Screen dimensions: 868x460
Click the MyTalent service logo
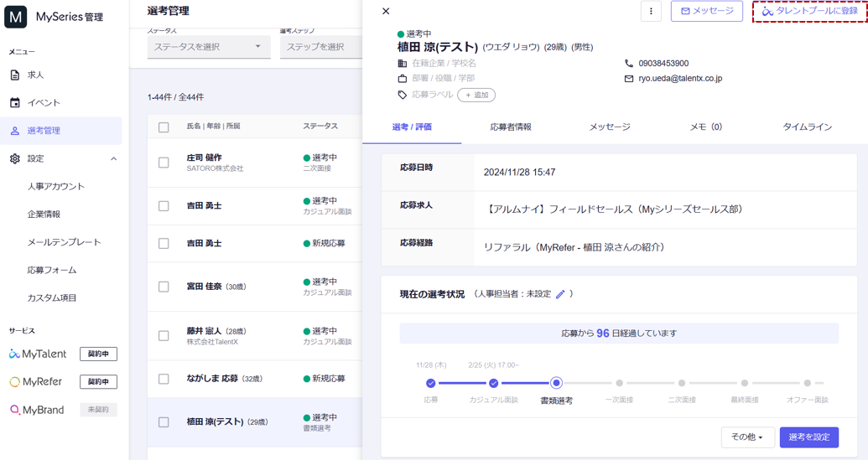(38, 354)
